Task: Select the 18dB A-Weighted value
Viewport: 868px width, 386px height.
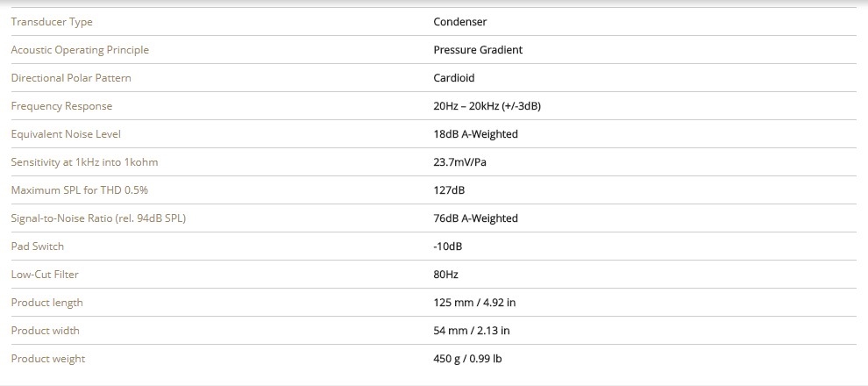Action: (476, 134)
